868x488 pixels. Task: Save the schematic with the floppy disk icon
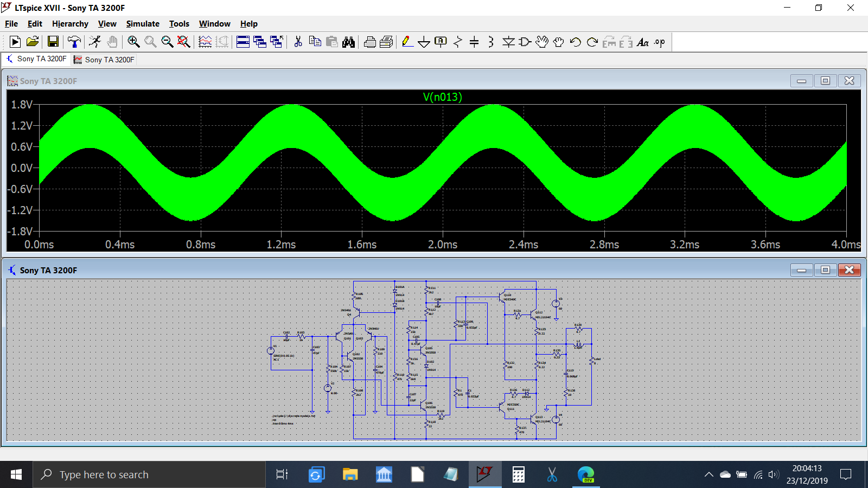53,42
